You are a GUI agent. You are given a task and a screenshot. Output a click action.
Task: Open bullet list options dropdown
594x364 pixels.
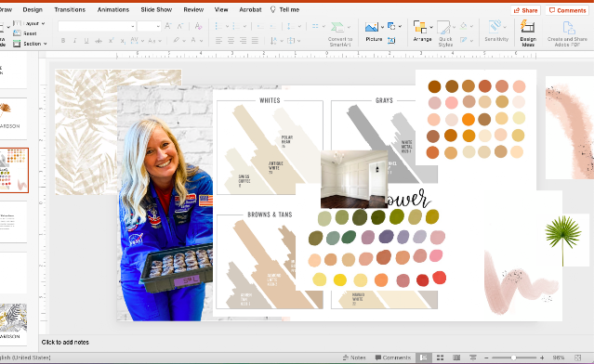[x=228, y=26]
